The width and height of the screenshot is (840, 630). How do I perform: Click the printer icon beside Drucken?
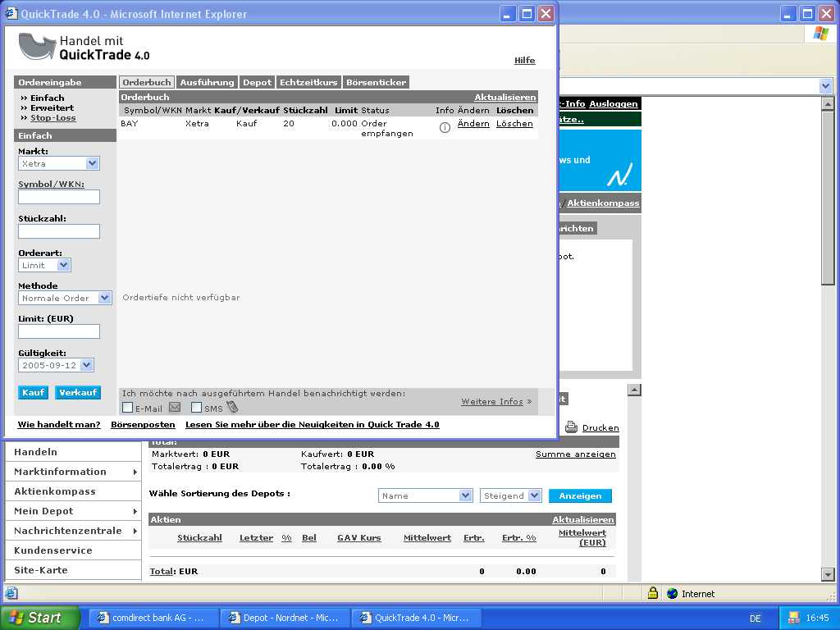571,427
